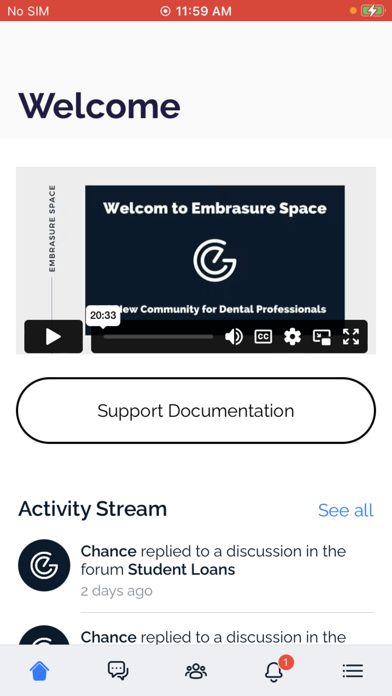Click the video progress bar

tap(158, 337)
